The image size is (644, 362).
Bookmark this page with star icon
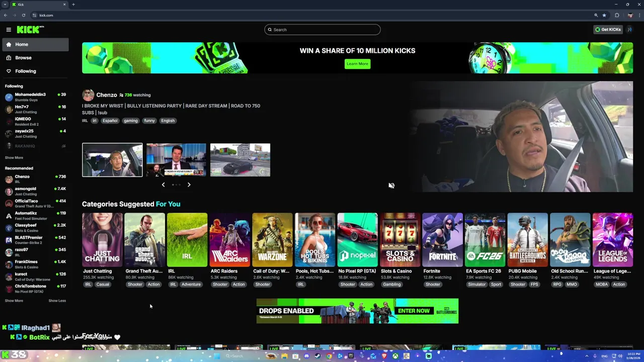coord(604,15)
